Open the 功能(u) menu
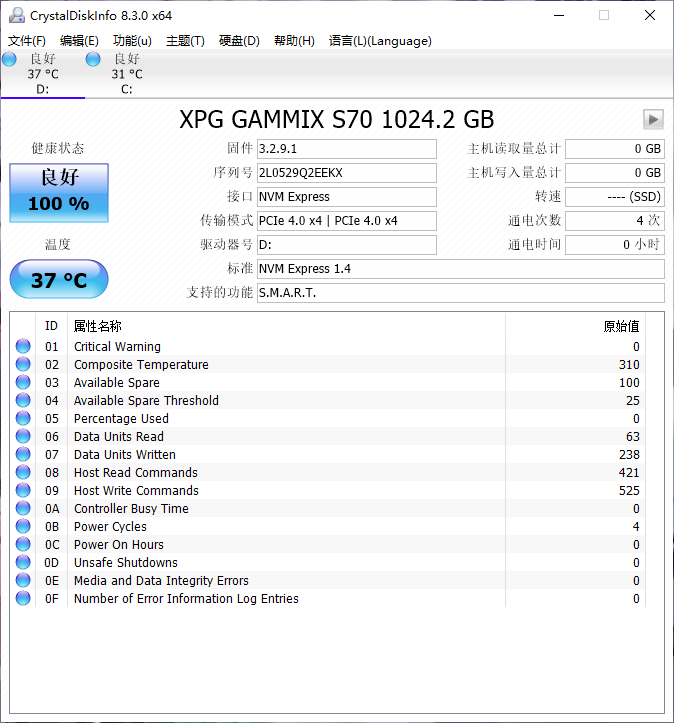674x723 pixels. click(132, 41)
